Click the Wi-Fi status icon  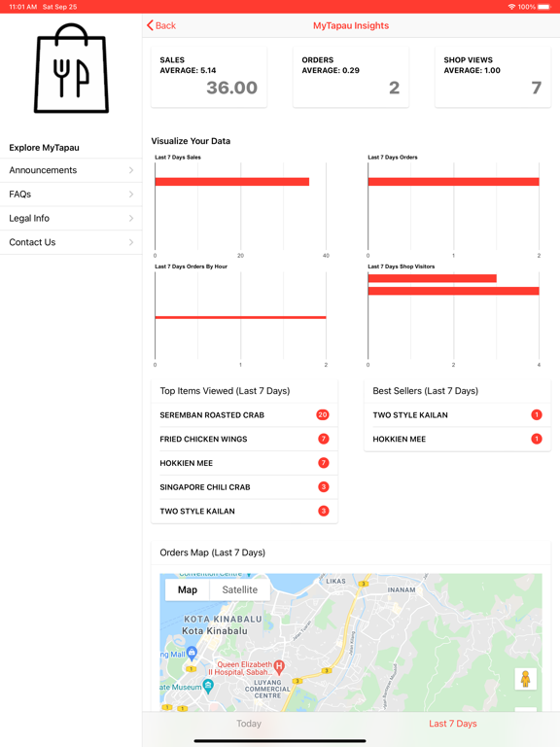[x=512, y=7]
